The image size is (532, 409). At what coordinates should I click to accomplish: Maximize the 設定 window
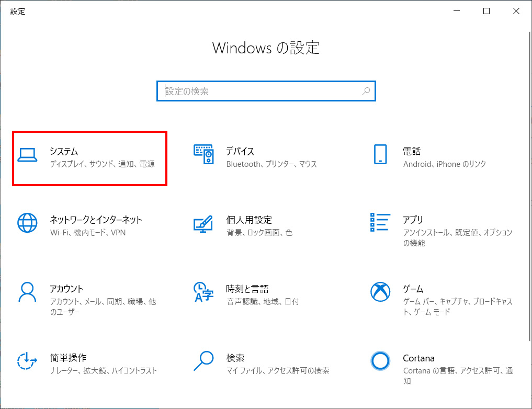tap(486, 11)
